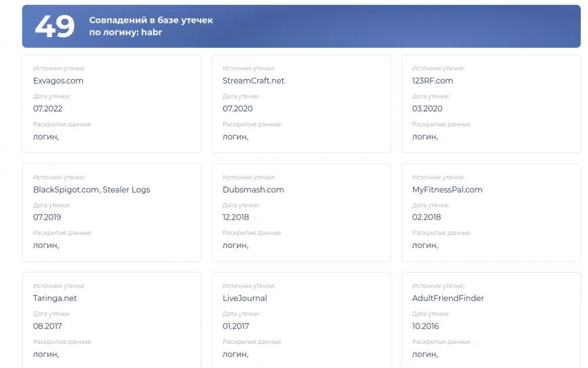Select the 12.2018 leak date

pyautogui.click(x=236, y=217)
